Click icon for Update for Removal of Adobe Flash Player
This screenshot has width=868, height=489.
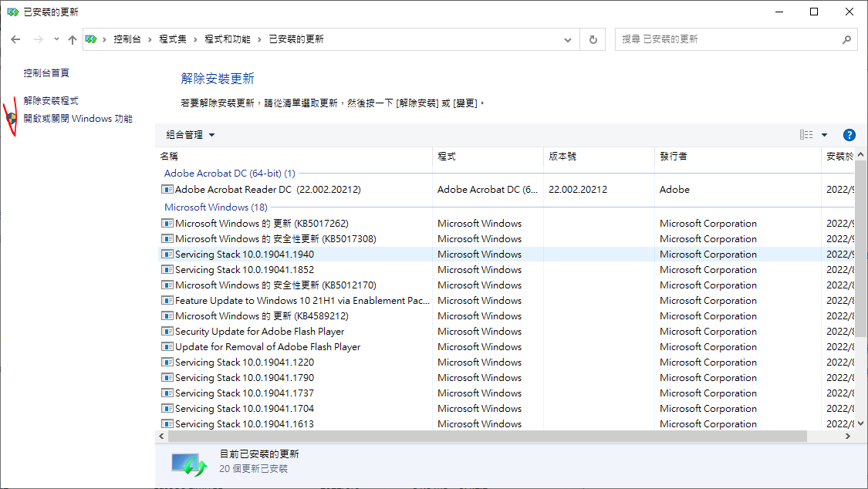167,347
